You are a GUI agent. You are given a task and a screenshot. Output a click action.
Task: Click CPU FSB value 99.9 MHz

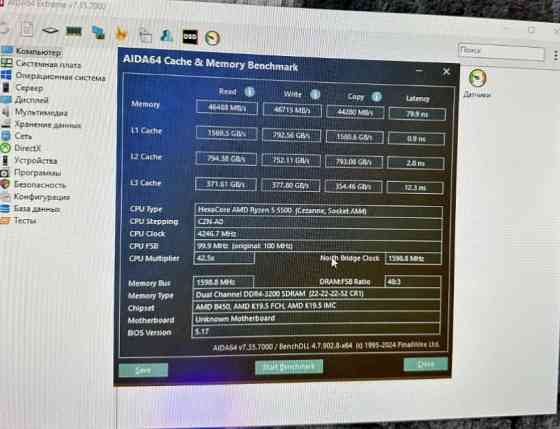point(318,246)
